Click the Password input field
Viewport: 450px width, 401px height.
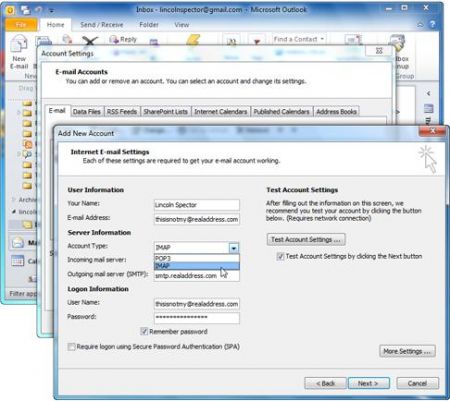(197, 318)
